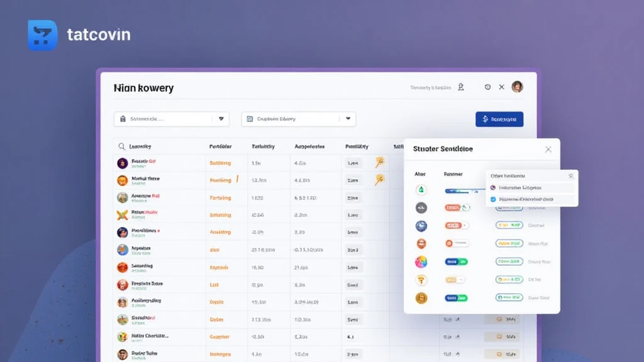Select the dark purple avatar in the first table row
This screenshot has width=644, height=362.
tap(123, 163)
